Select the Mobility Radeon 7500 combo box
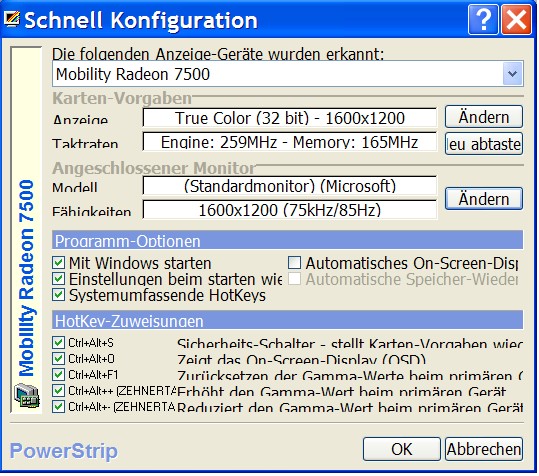The image size is (539, 476). 288,74
